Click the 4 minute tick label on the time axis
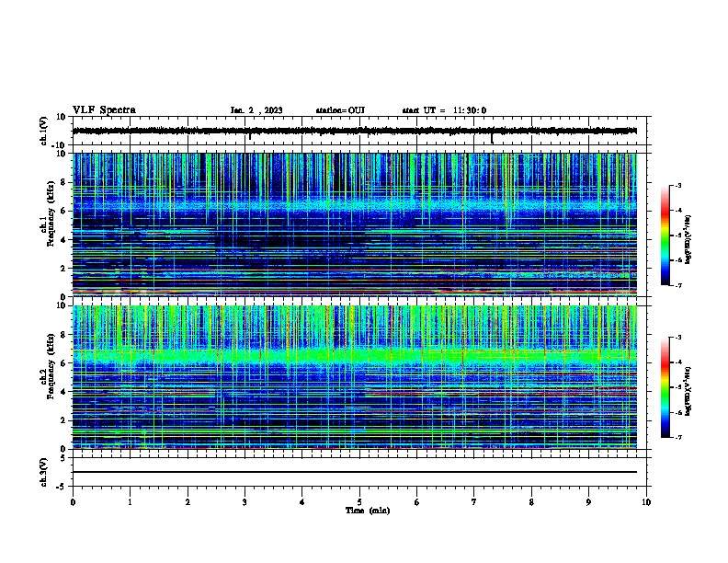728x563 pixels. click(301, 502)
